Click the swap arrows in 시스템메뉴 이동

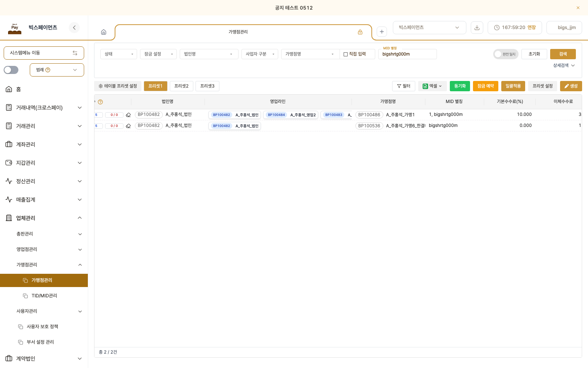75,53
